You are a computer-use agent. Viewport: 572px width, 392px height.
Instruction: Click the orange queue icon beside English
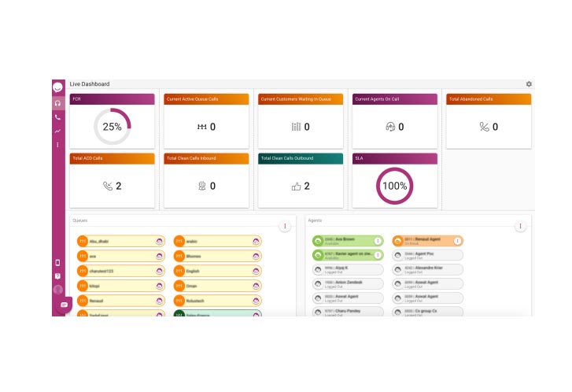(179, 272)
